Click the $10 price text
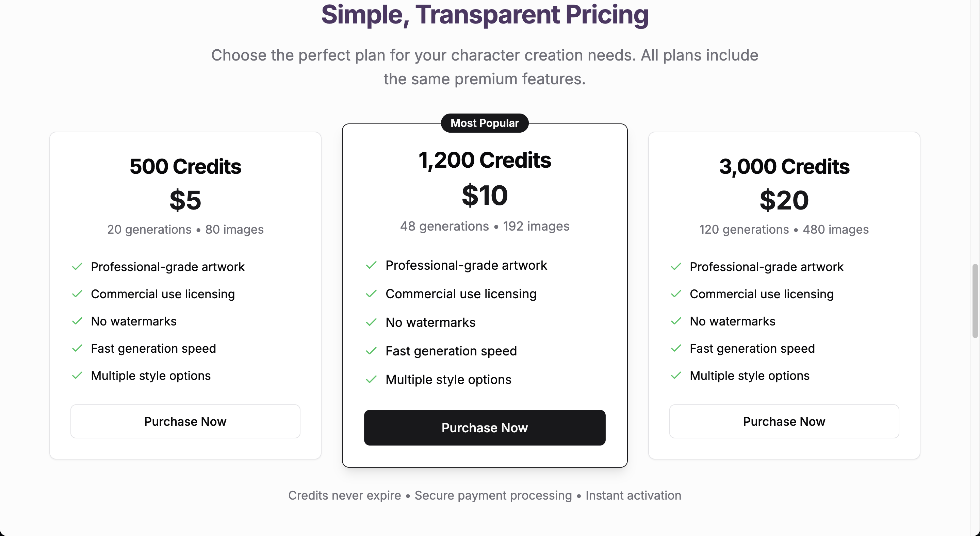This screenshot has width=980, height=536. tap(484, 196)
